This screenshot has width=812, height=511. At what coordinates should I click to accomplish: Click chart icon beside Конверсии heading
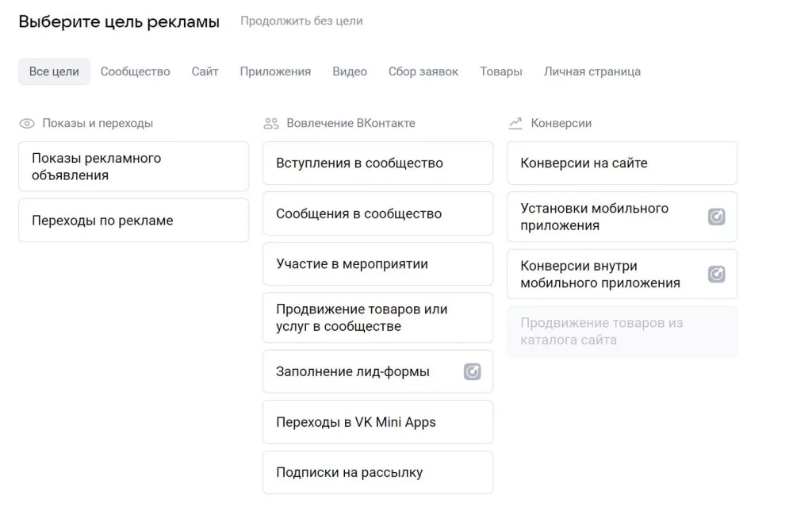click(x=515, y=124)
